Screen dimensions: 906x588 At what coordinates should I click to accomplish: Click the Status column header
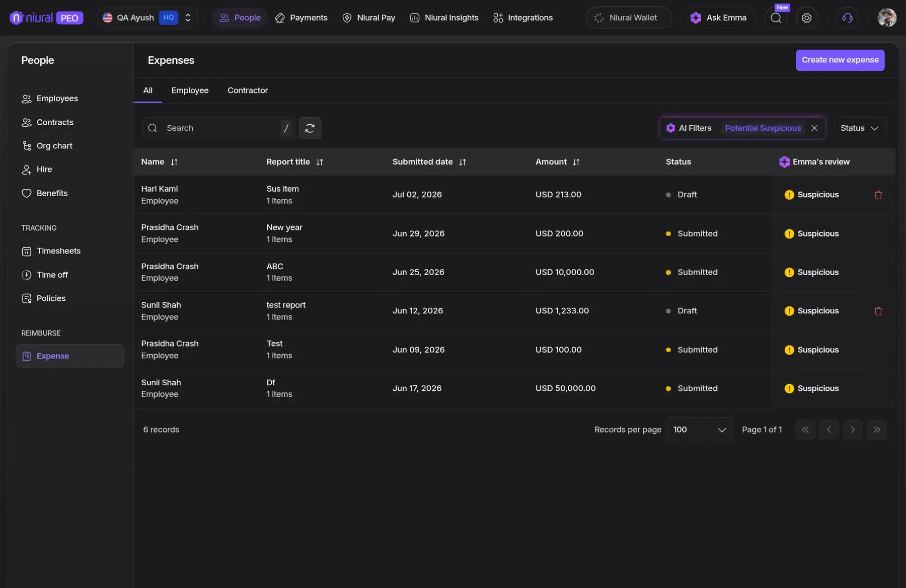pyautogui.click(x=678, y=162)
